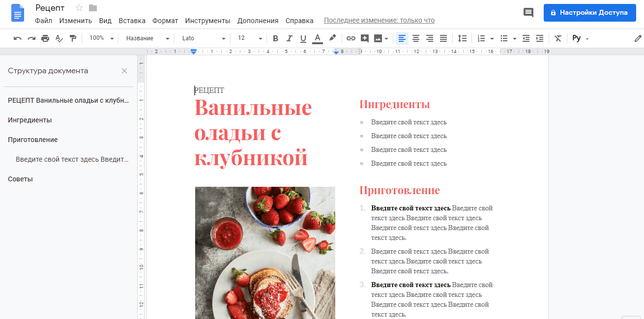This screenshot has width=644, height=319.
Task: Insert a comment via toolbar icon
Action: click(364, 38)
